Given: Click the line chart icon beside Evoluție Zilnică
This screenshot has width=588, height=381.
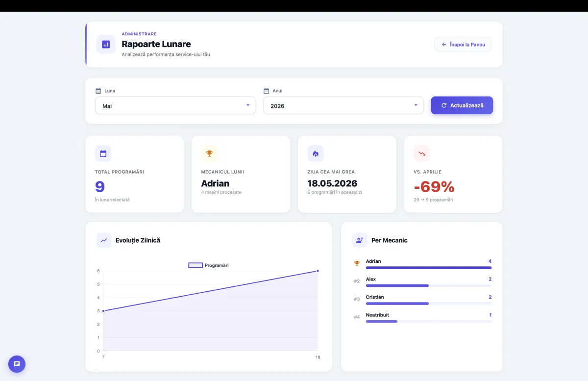Looking at the screenshot, I should click(x=104, y=240).
